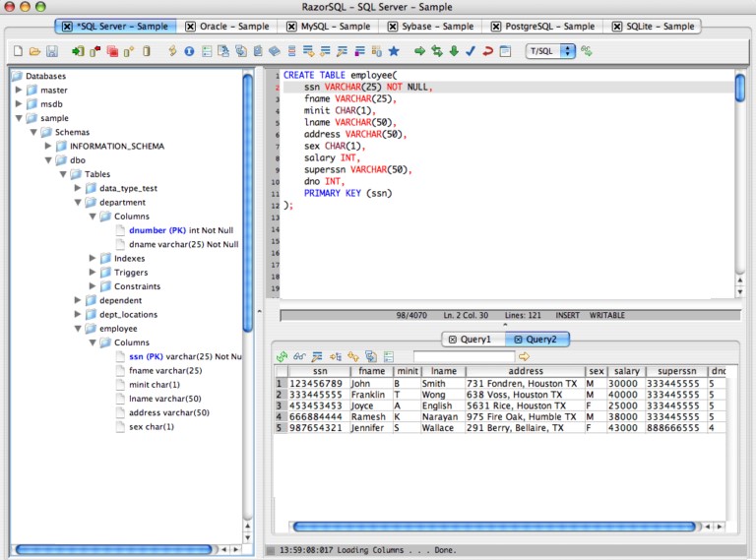The width and height of the screenshot is (756, 560).
Task: Click the results pane horizontal scrollbar thumb
Action: click(494, 527)
